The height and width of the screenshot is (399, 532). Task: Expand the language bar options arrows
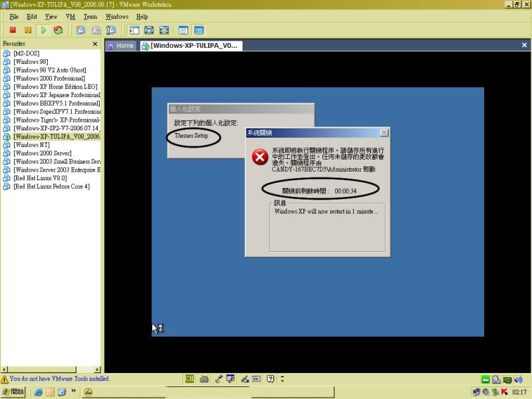282,378
